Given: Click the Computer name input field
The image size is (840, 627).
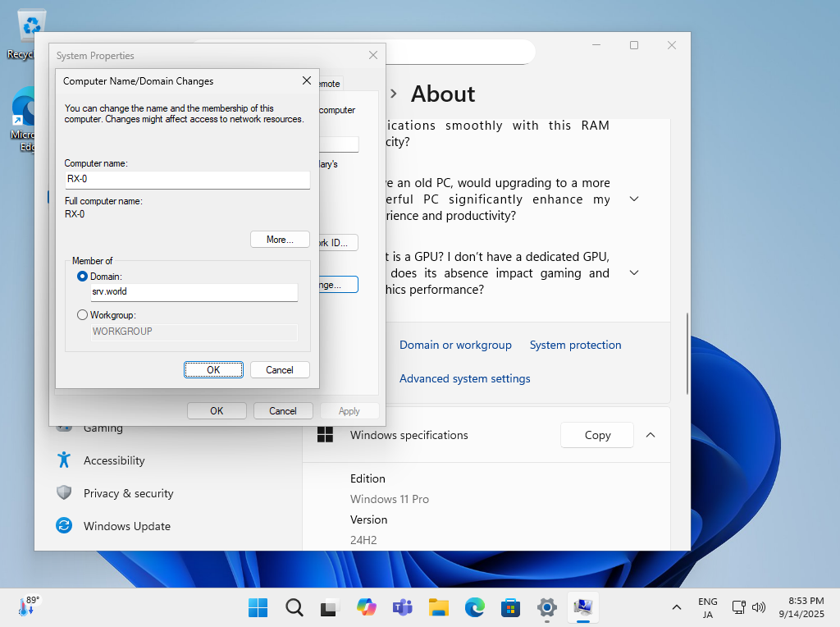Looking at the screenshot, I should click(x=188, y=180).
